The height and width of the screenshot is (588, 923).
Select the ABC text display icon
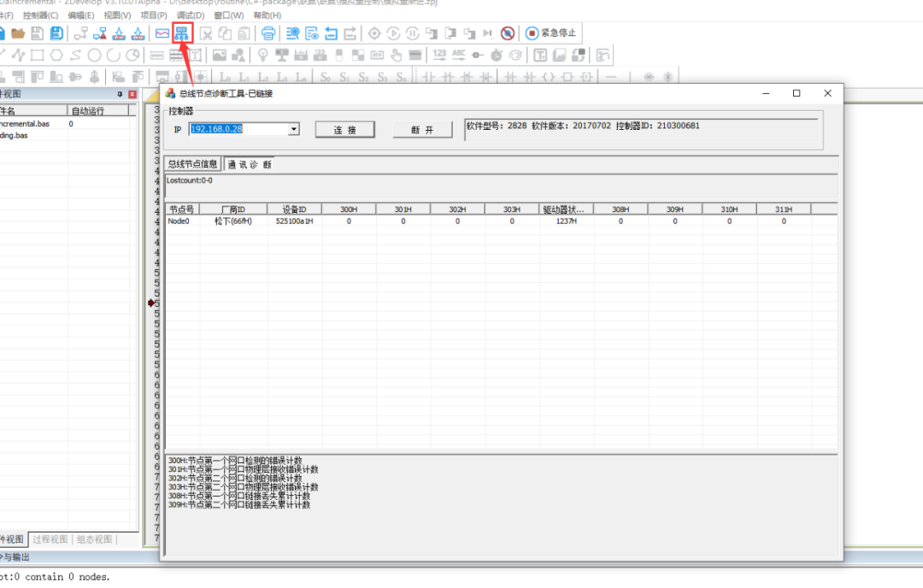pos(459,56)
